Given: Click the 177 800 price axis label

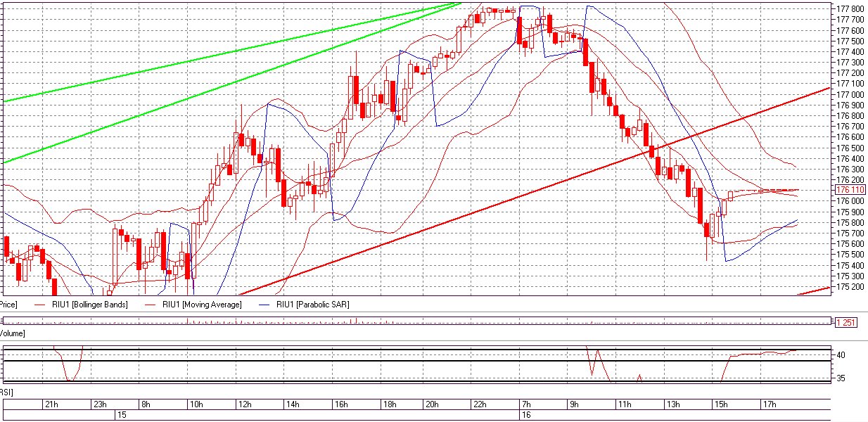Looking at the screenshot, I should click(x=849, y=8).
